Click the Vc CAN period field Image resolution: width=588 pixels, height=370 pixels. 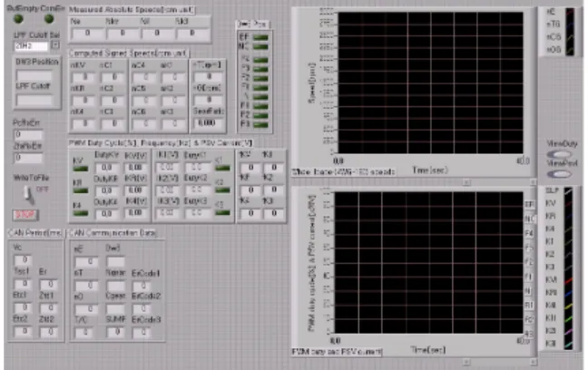[24, 259]
